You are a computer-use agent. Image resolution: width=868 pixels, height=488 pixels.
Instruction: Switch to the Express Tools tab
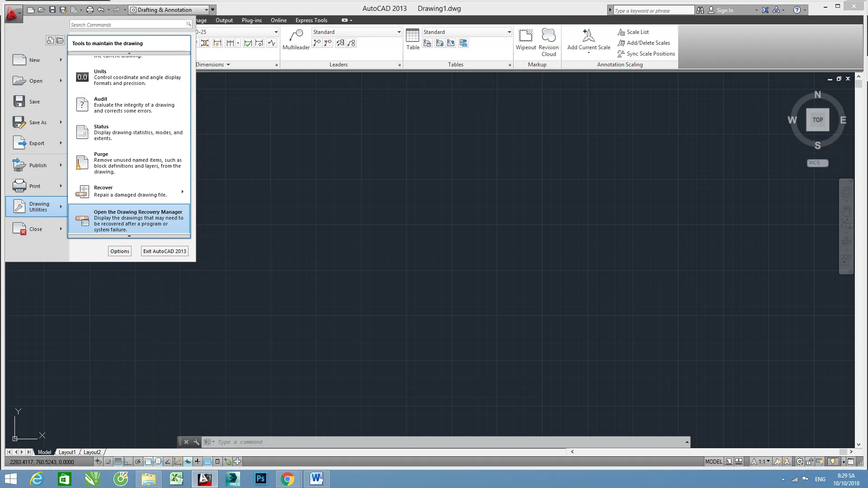coord(311,20)
